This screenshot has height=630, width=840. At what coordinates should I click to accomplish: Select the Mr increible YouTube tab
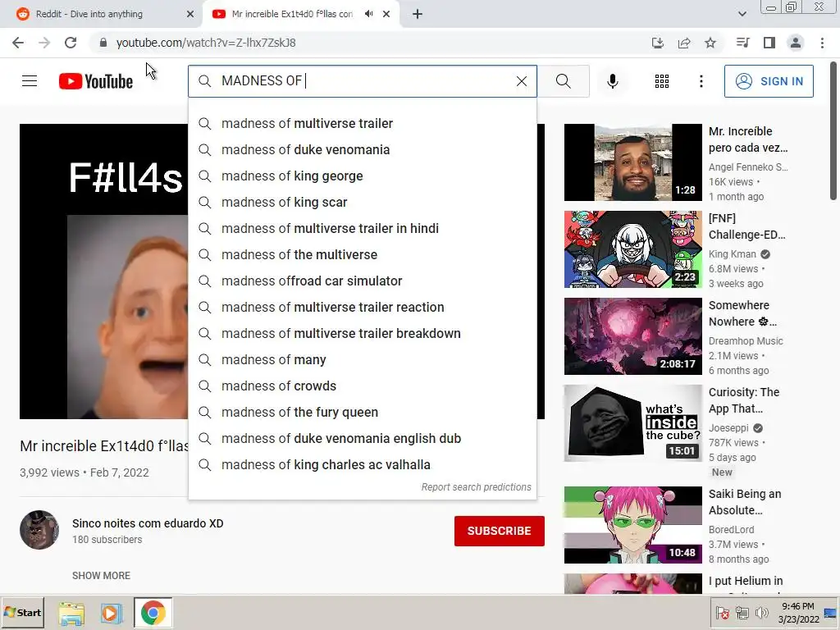click(x=292, y=14)
